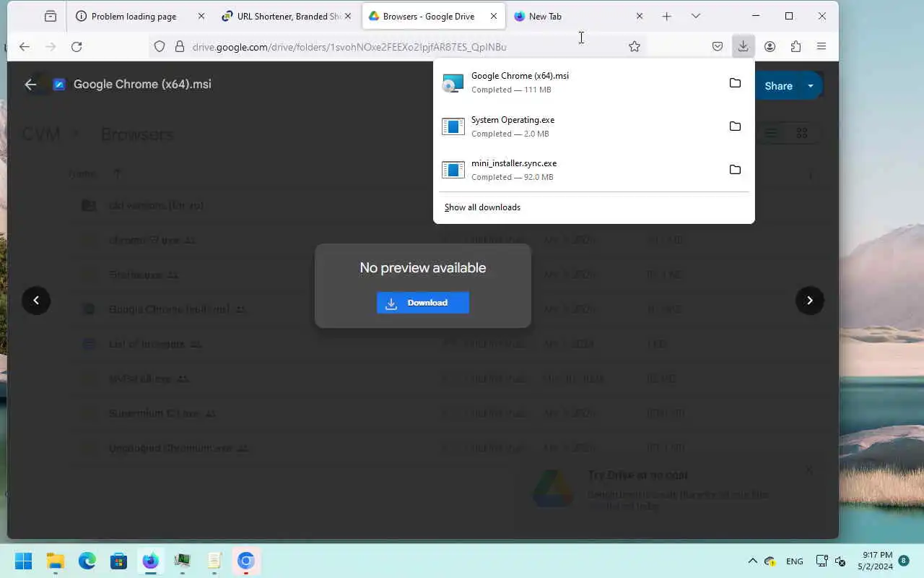This screenshot has width=924, height=578.
Task: Open a new tab with plus button
Action: point(666,16)
